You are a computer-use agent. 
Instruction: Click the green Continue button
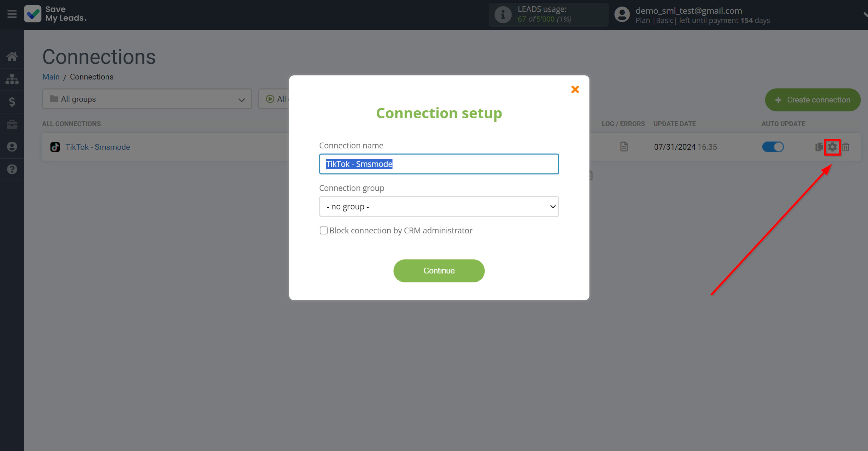point(438,270)
